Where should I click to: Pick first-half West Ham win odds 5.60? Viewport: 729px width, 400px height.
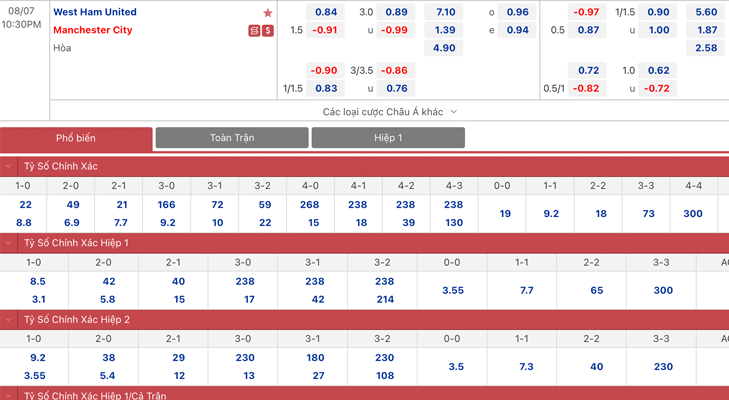pyautogui.click(x=706, y=12)
